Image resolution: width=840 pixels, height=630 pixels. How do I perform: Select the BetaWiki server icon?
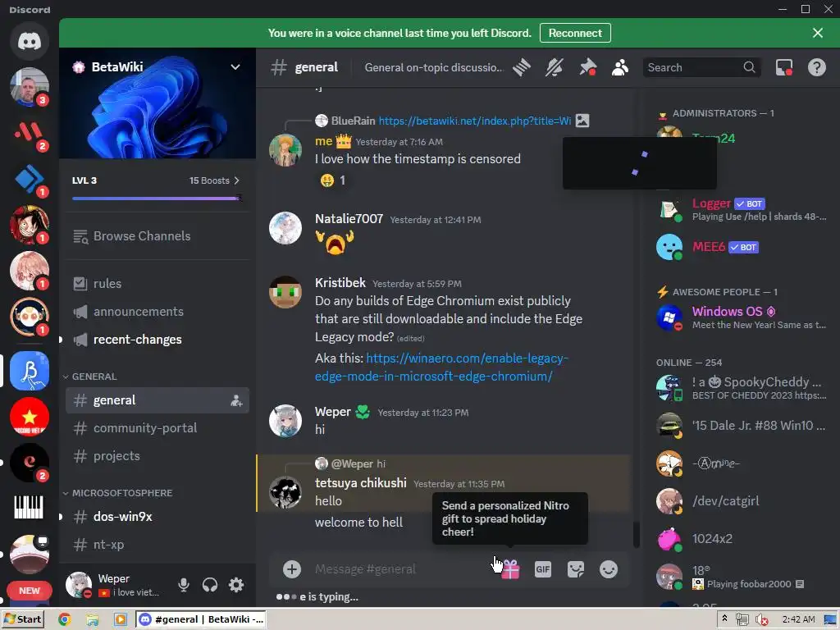[x=30, y=371]
